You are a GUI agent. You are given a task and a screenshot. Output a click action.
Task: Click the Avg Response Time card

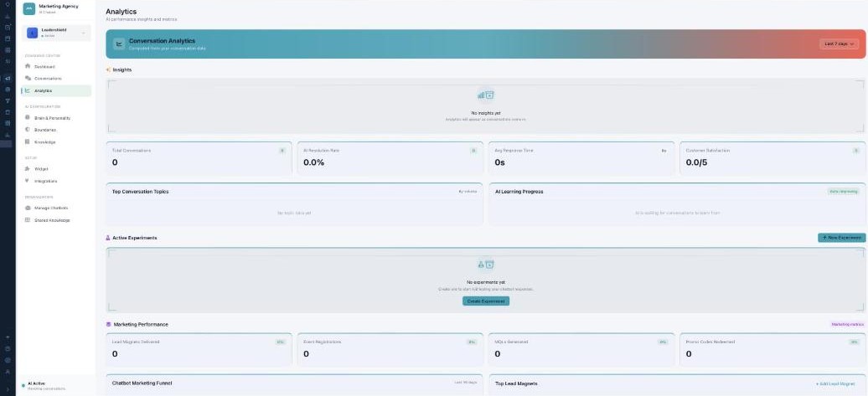click(x=581, y=158)
